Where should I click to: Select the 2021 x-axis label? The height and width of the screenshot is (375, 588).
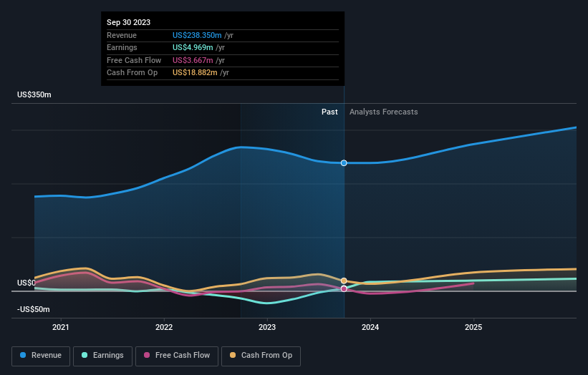click(61, 327)
